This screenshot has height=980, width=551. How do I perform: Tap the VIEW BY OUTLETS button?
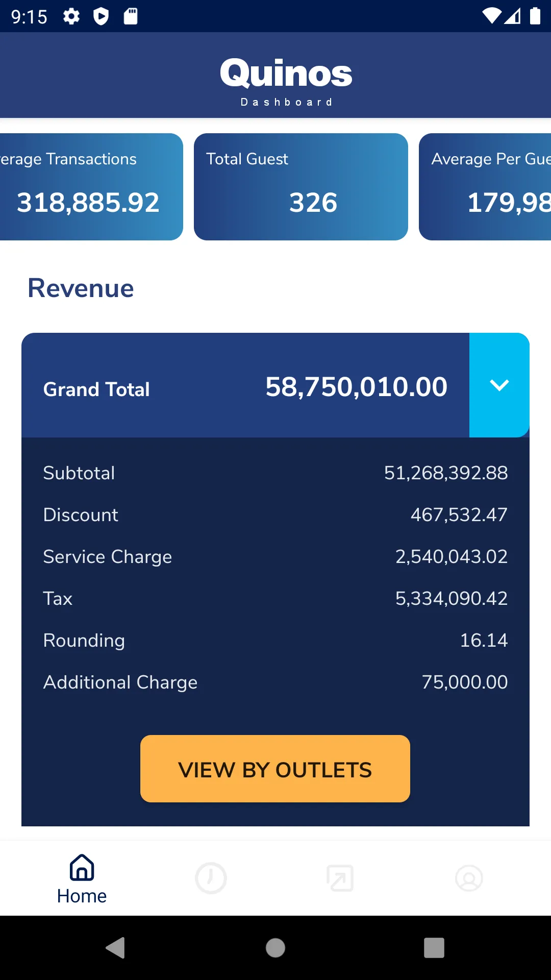point(275,769)
